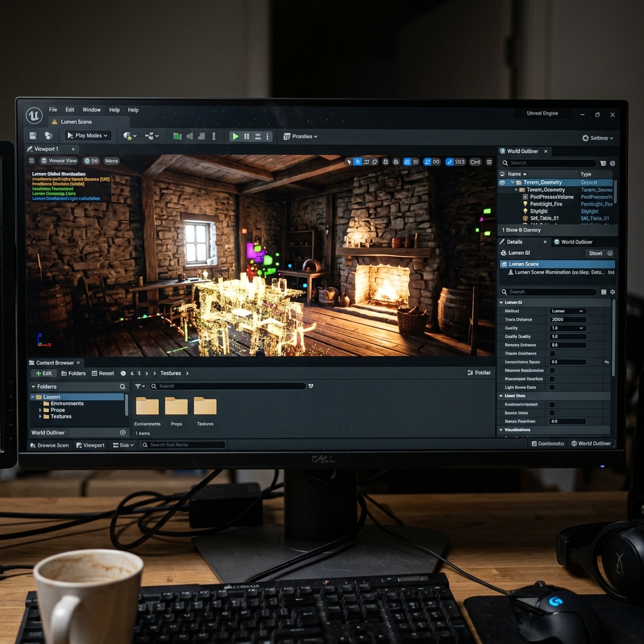Collapse the Lumen GI section in Details
The width and height of the screenshot is (644, 644).
click(501, 303)
